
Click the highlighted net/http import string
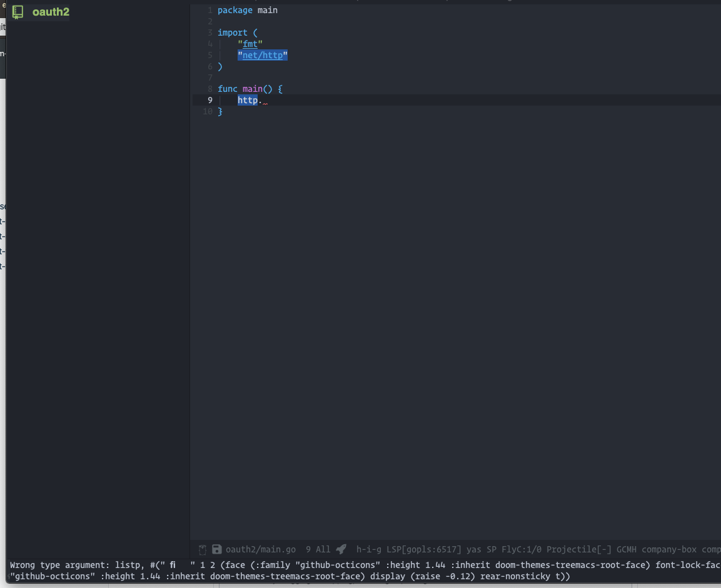coord(262,55)
